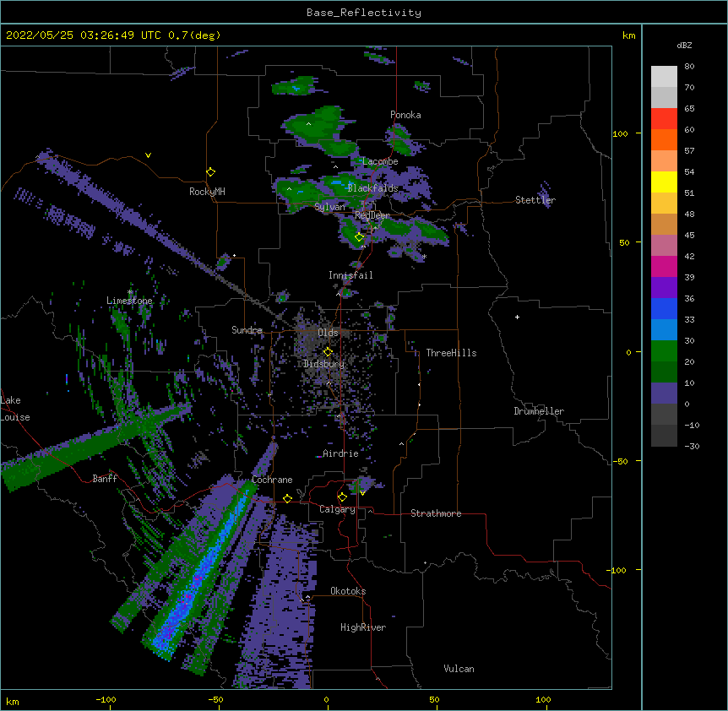Click the yellow diamond marker below RedDeer
The image size is (728, 711).
point(359,237)
